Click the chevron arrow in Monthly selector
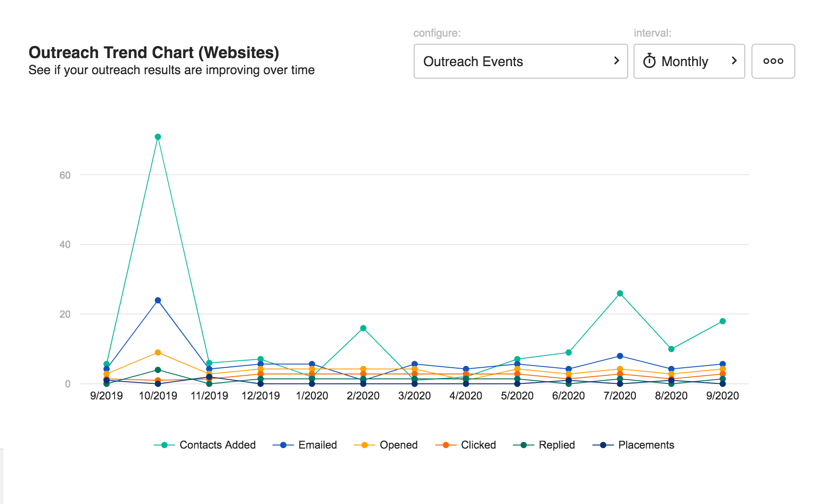 (734, 61)
